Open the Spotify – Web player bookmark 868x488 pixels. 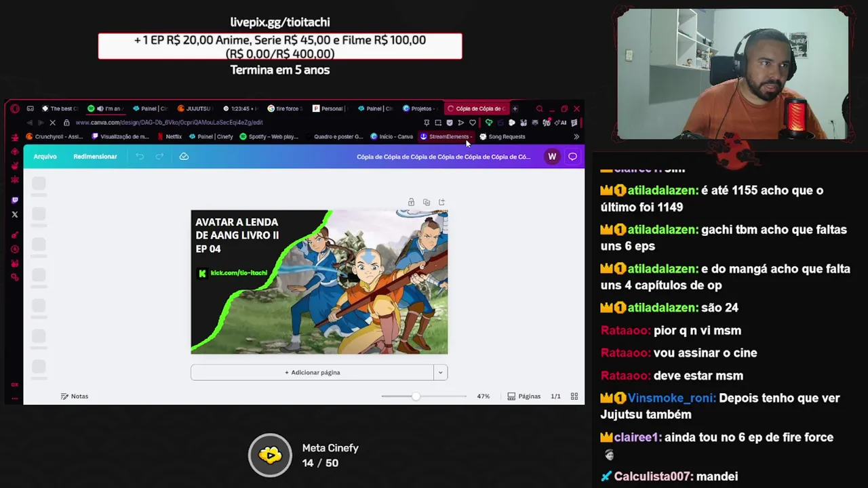tap(269, 136)
